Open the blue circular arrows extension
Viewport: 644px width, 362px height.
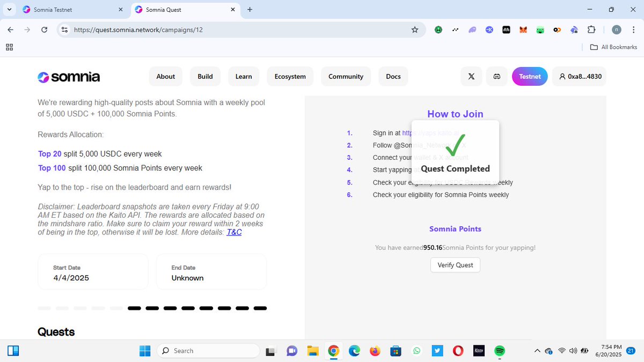pos(489,30)
